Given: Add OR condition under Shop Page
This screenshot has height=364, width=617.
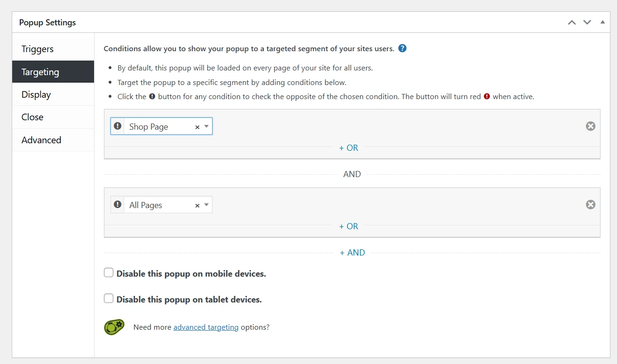Looking at the screenshot, I should pos(348,147).
